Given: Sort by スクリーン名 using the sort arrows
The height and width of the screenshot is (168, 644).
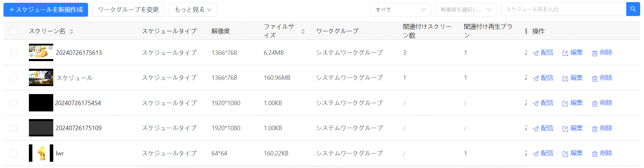Looking at the screenshot, I should tap(71, 31).
